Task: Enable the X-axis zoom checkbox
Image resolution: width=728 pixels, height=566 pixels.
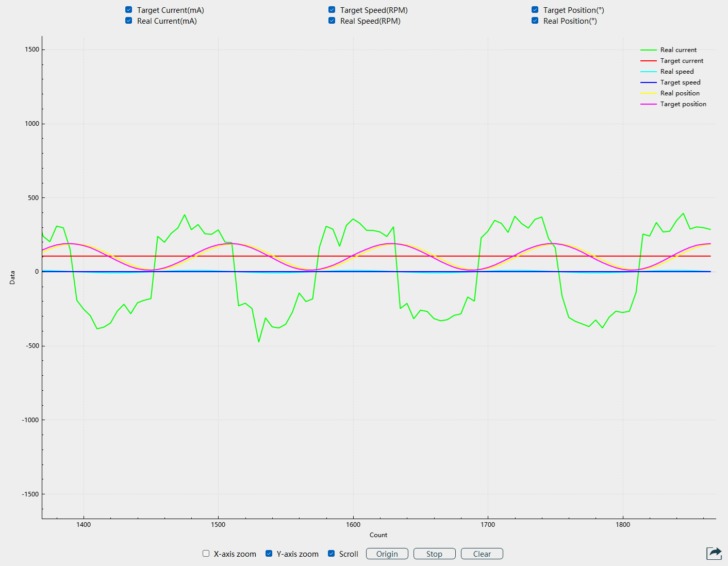Action: click(206, 554)
